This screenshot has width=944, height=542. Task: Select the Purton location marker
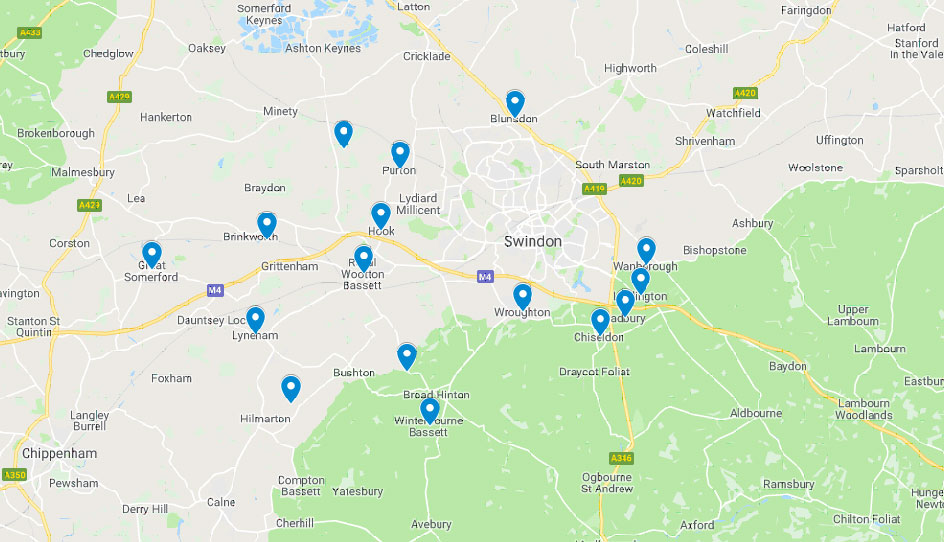(x=400, y=154)
